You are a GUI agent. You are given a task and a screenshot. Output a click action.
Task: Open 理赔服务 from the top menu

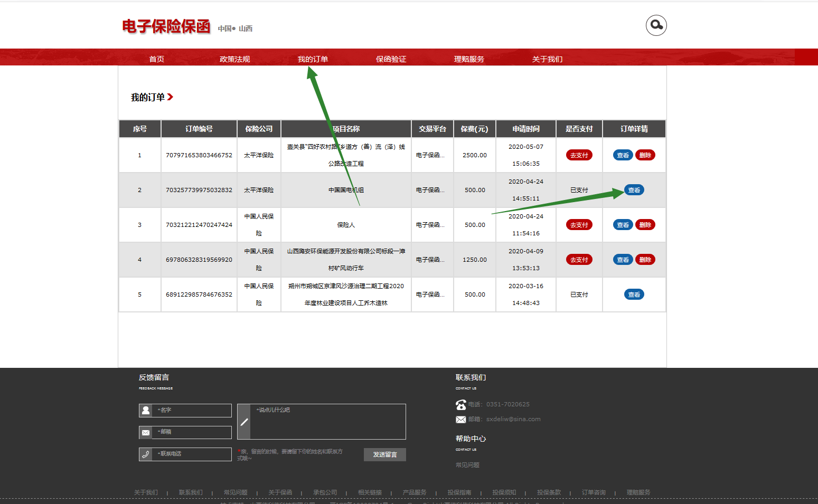469,59
